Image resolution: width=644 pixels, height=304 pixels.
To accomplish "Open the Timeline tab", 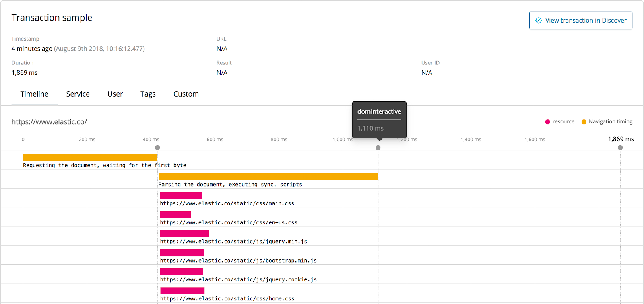I will pos(35,94).
